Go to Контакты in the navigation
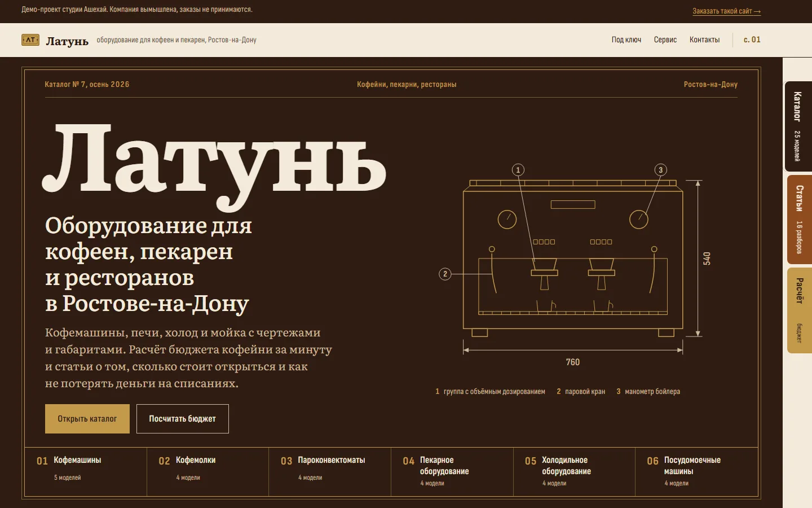Screen dimensions: 812x508 click(704, 40)
